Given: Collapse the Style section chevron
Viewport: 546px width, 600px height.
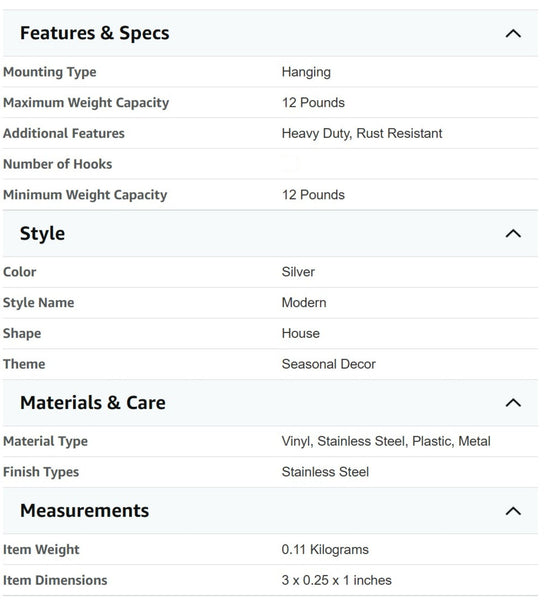Looking at the screenshot, I should (513, 233).
